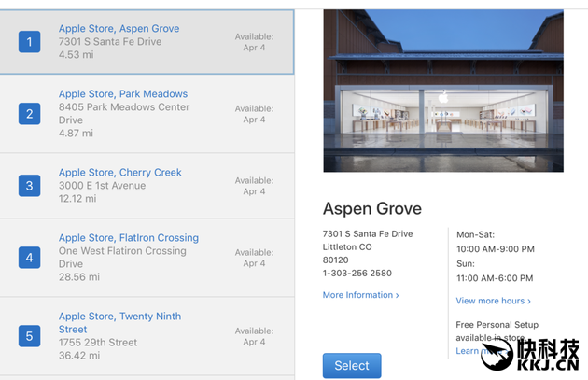The width and height of the screenshot is (588, 380).
Task: Click the number 1 store badge
Action: point(29,42)
